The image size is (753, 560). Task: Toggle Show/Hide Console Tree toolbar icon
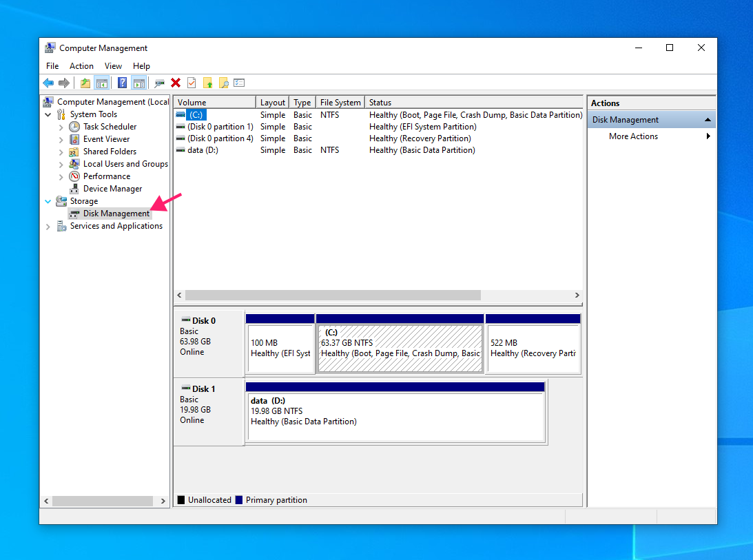click(101, 83)
